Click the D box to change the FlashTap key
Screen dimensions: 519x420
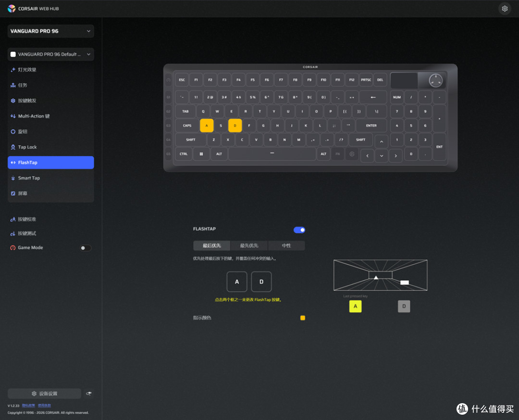click(x=261, y=282)
